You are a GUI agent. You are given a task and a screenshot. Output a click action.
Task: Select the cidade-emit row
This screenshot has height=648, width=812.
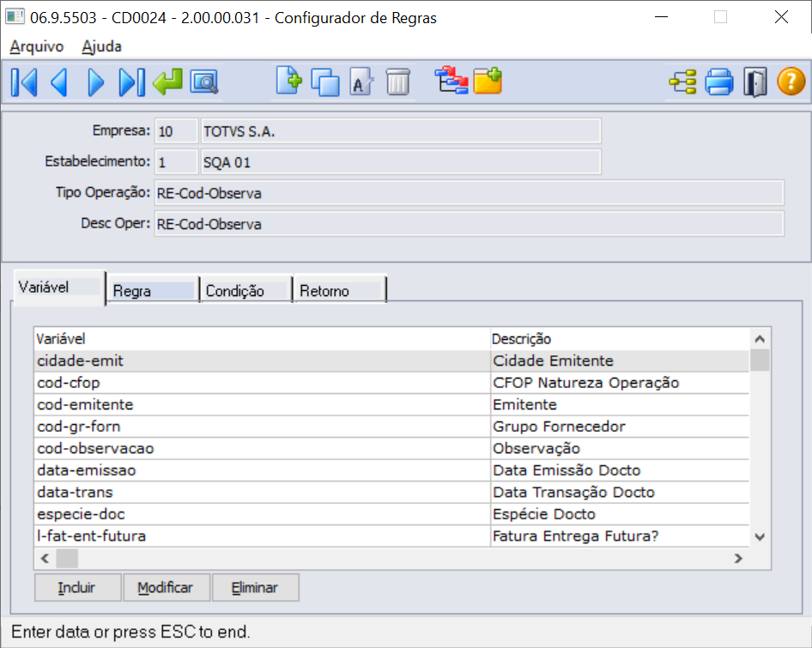coord(392,360)
